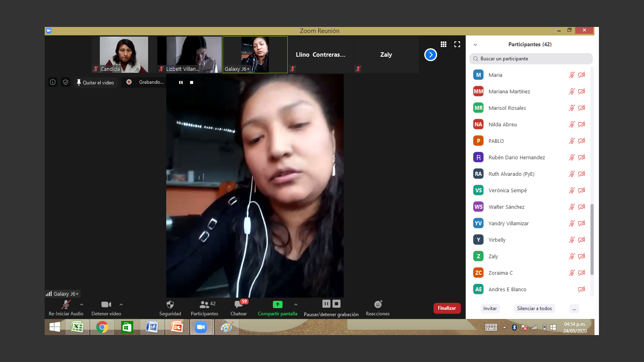End meeting with Finalizar button
The width and height of the screenshot is (644, 362).
pos(447,308)
